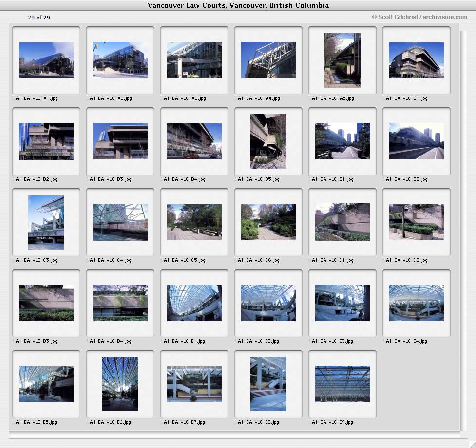This screenshot has height=448, width=476.
Task: Click filename label 1A1-EA-VLC-D2.jpg
Action: [x=405, y=260]
